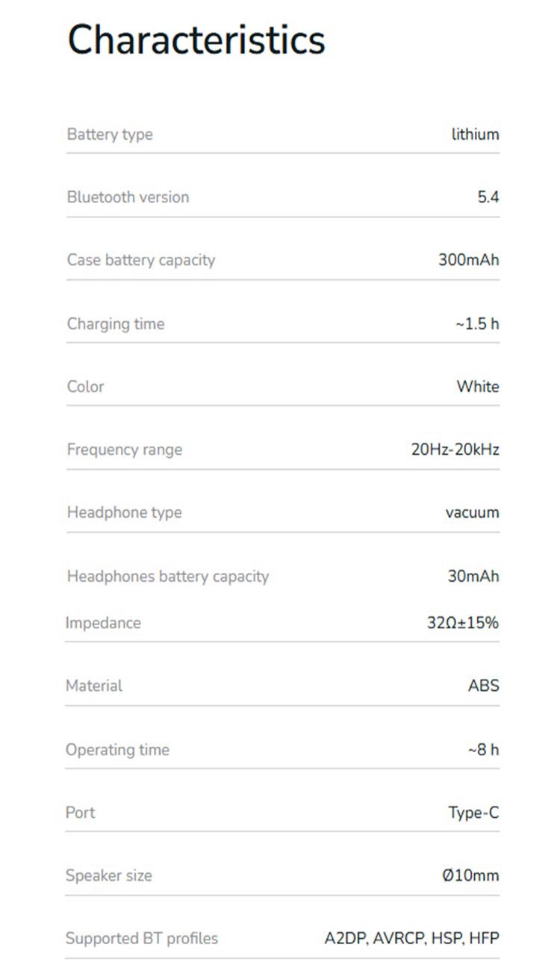Image resolution: width=560 pixels, height=971 pixels.
Task: Click the 300mAh capacity value
Action: tap(468, 260)
